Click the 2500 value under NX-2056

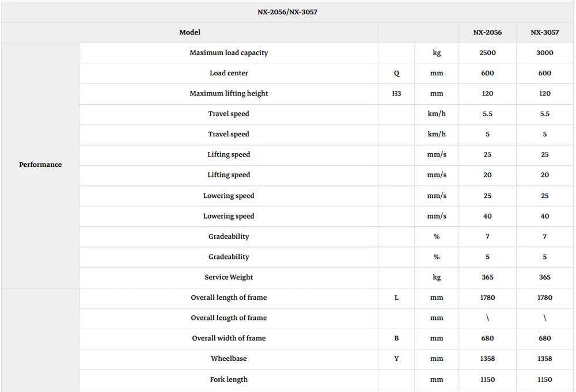(487, 53)
